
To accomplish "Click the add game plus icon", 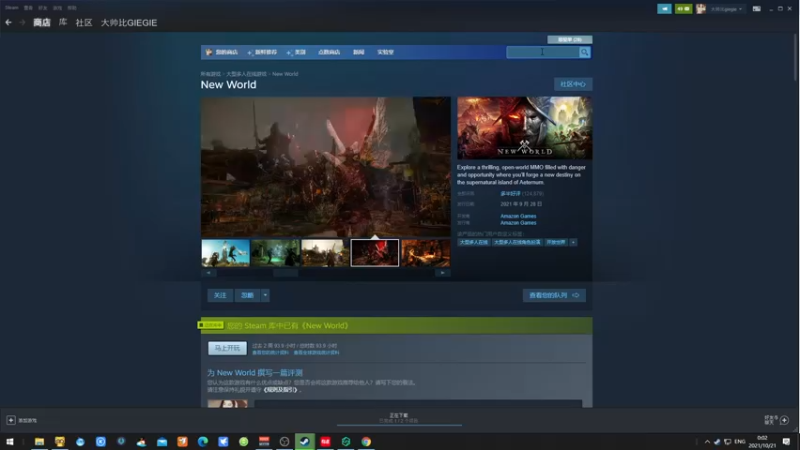I will click(11, 420).
